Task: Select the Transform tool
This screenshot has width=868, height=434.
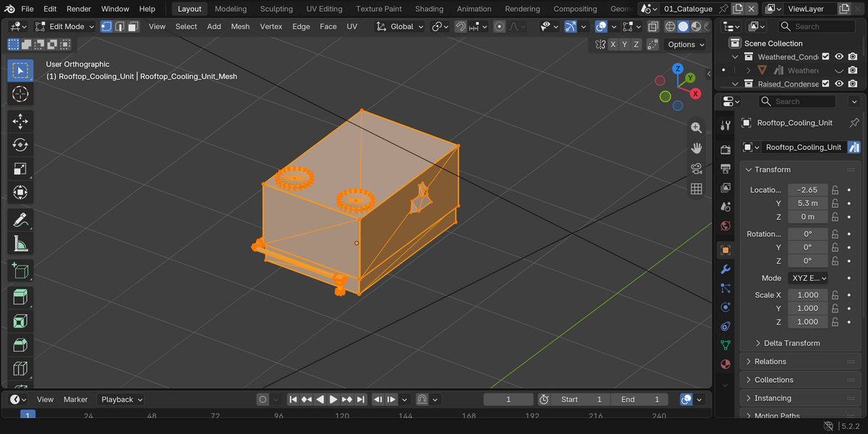Action: [20, 193]
